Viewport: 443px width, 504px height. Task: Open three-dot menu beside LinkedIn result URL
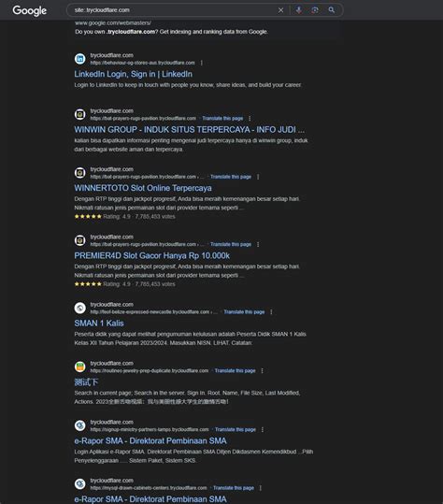point(202,63)
